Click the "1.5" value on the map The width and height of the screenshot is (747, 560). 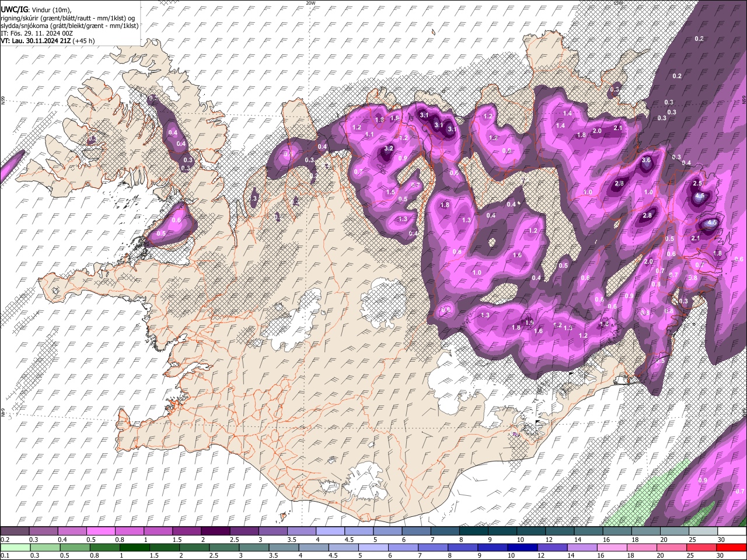point(391,192)
